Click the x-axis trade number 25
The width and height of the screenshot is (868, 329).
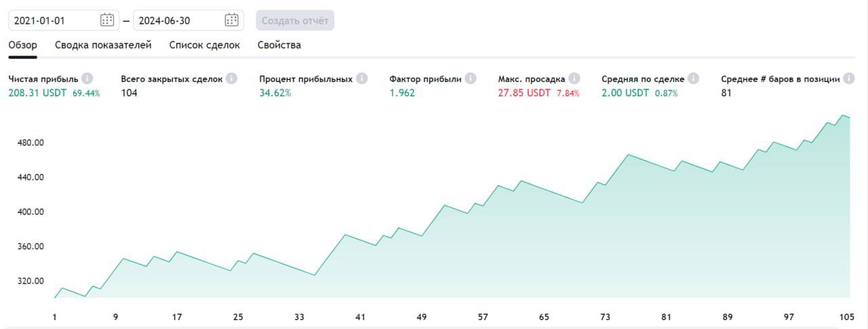click(238, 317)
